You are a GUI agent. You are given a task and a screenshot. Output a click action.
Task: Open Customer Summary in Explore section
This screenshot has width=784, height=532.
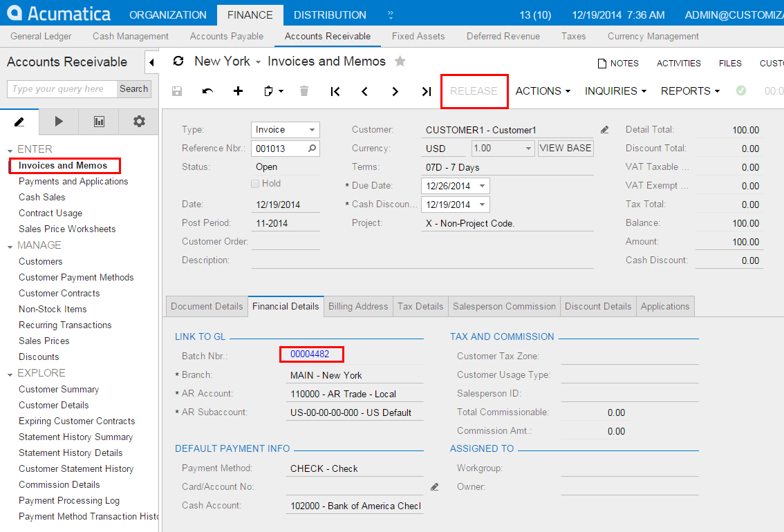click(x=59, y=389)
